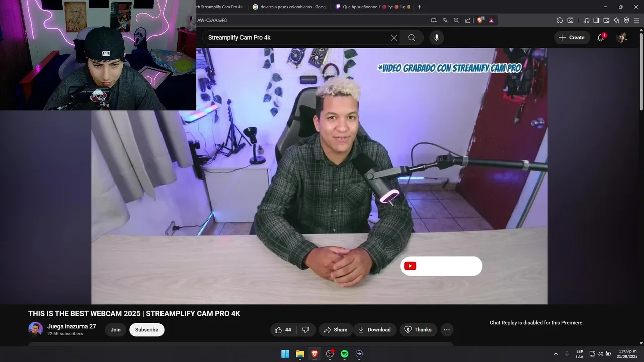The image size is (644, 362).
Task: Click the video title text
Action: (x=134, y=314)
